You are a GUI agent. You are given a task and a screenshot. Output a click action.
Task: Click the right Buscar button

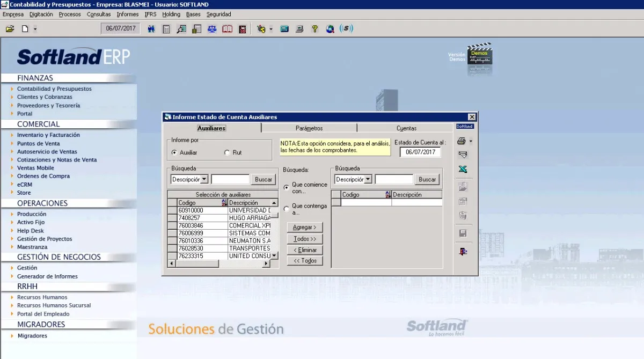click(x=427, y=180)
